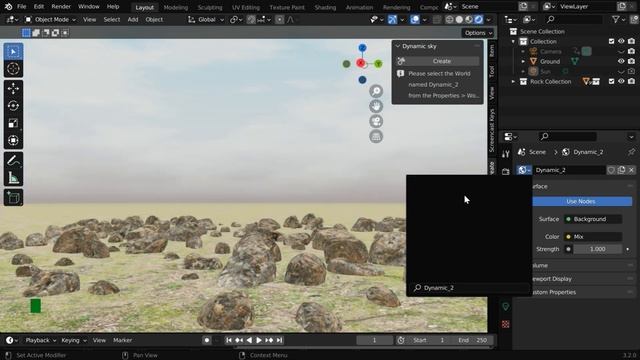Jump to start frame
This screenshot has width=640, height=360.
[229, 340]
